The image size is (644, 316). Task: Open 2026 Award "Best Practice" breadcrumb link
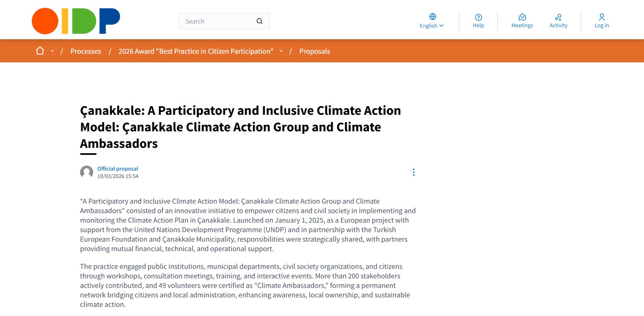pyautogui.click(x=196, y=51)
